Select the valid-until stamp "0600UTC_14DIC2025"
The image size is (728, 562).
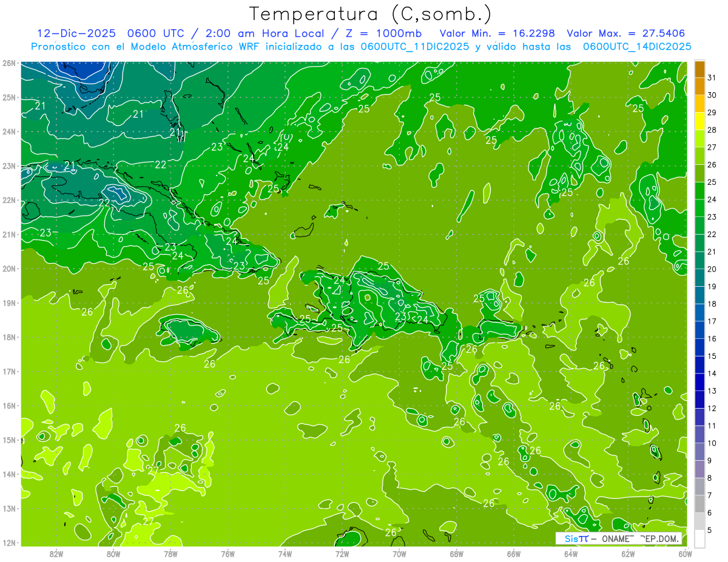click(x=637, y=47)
